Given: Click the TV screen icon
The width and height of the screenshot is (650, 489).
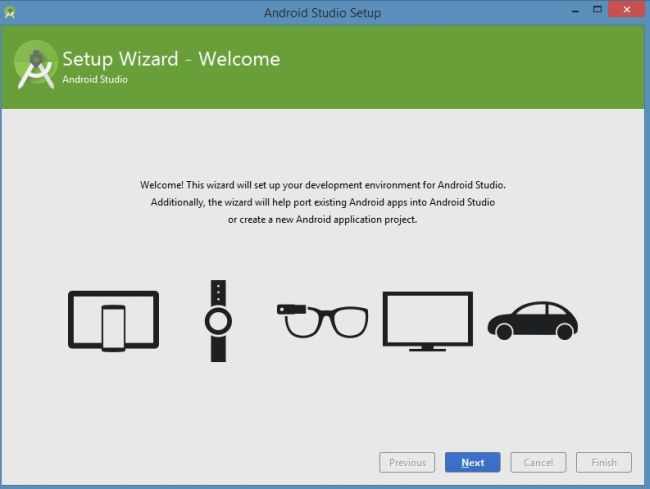Looking at the screenshot, I should click(x=428, y=322).
